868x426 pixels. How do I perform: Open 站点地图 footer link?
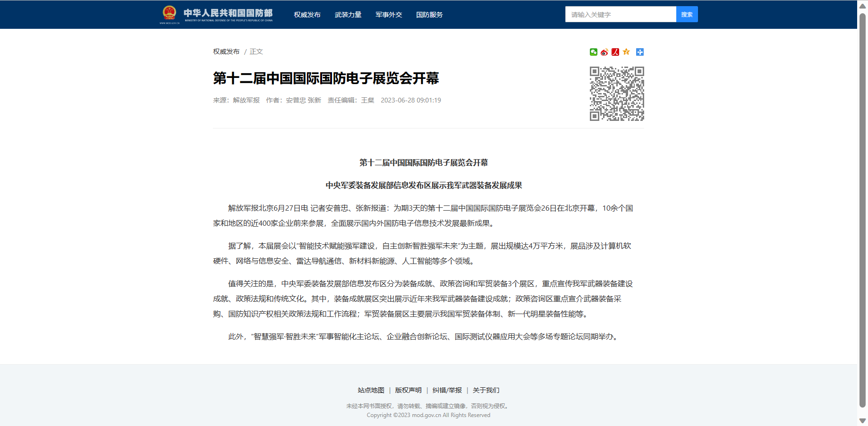(371, 390)
